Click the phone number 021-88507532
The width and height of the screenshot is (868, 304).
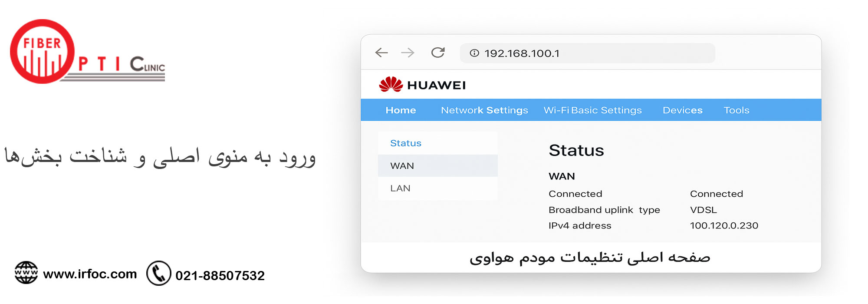(x=220, y=275)
